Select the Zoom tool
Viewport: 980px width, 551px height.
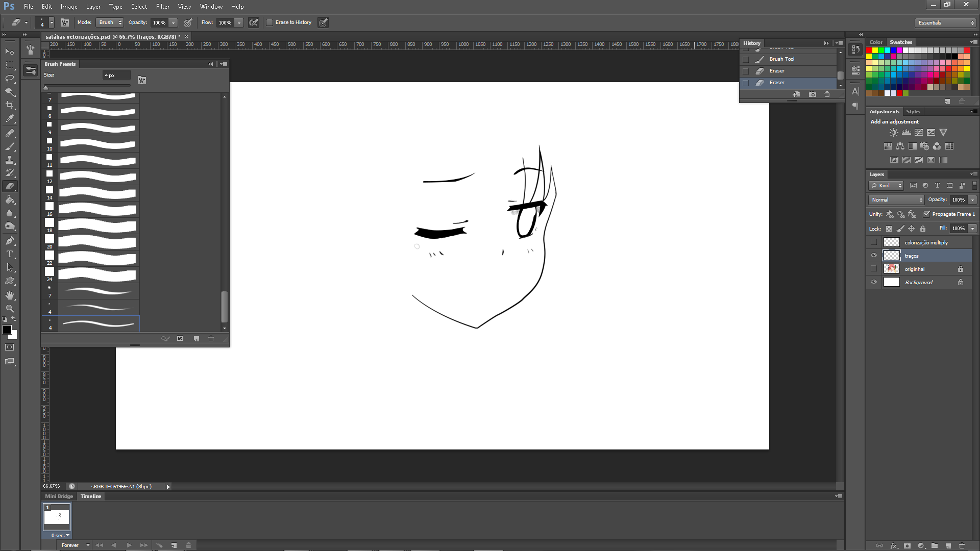tap(10, 309)
